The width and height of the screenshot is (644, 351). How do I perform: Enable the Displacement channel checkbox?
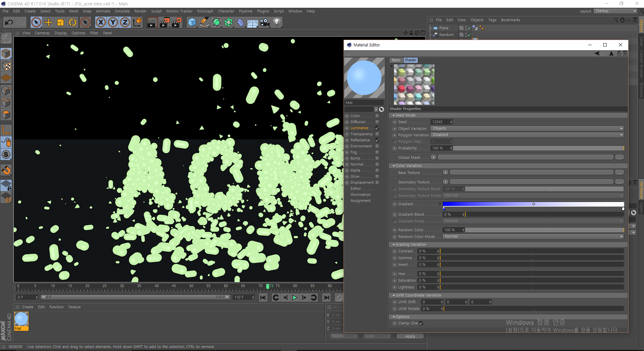tap(377, 183)
